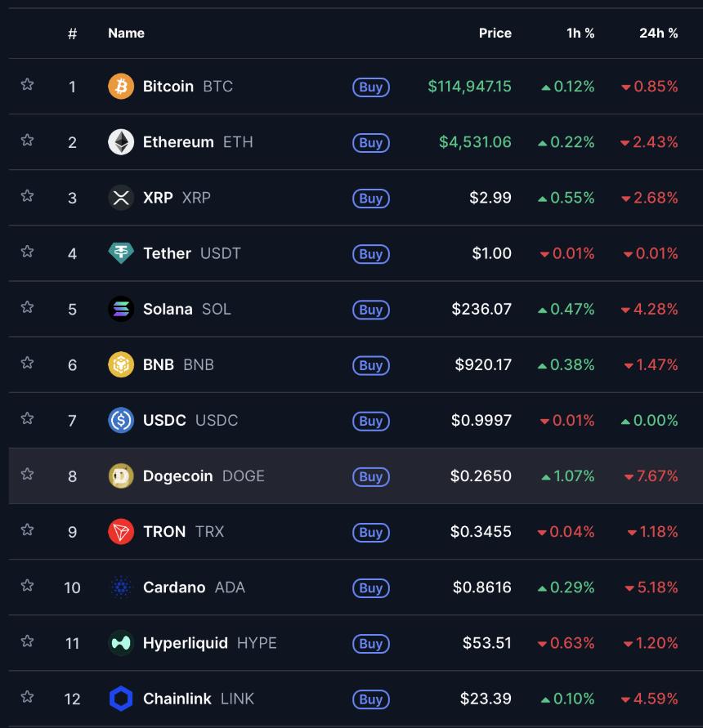The height and width of the screenshot is (728, 703).
Task: Click the XRP logo icon
Action: pyautogui.click(x=121, y=198)
